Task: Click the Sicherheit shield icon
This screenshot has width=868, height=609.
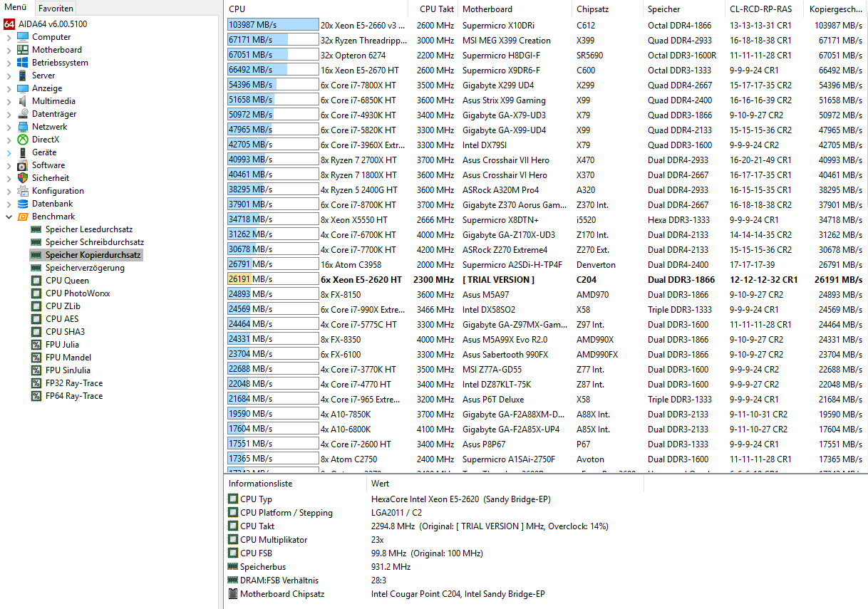Action: (x=23, y=178)
